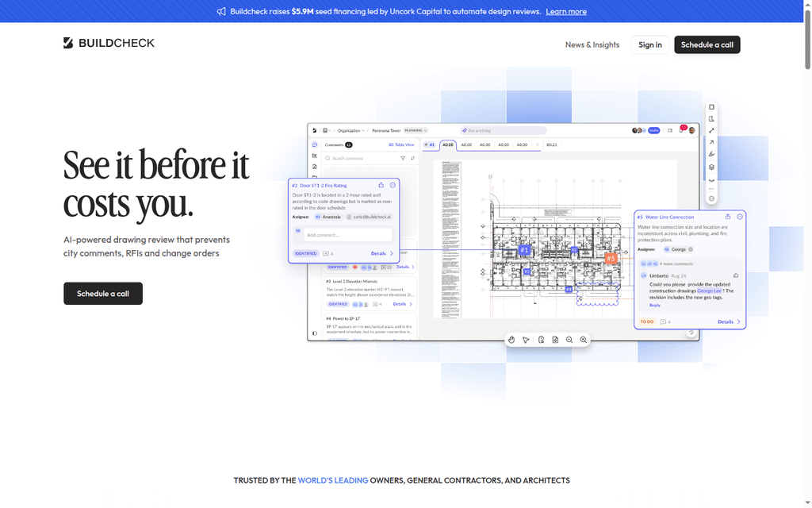Click the Invite button in app preview
The width and height of the screenshot is (812, 508).
click(x=654, y=131)
